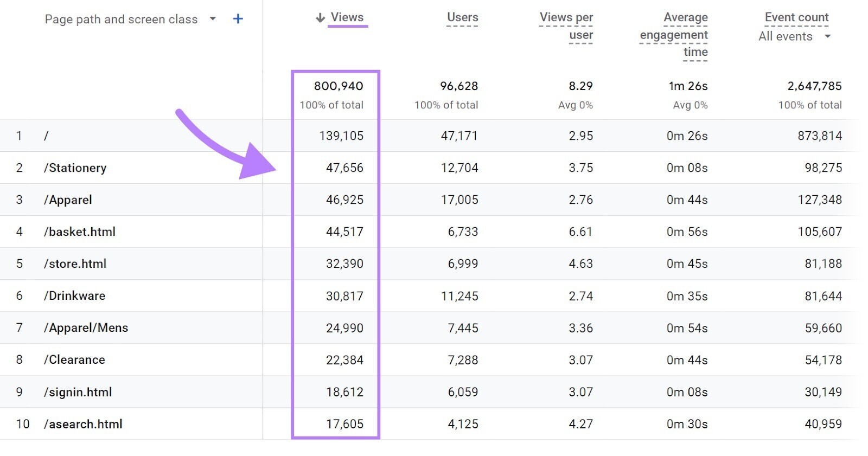Sort by Average engagement time column
This screenshot has height=456, width=868.
674,35
